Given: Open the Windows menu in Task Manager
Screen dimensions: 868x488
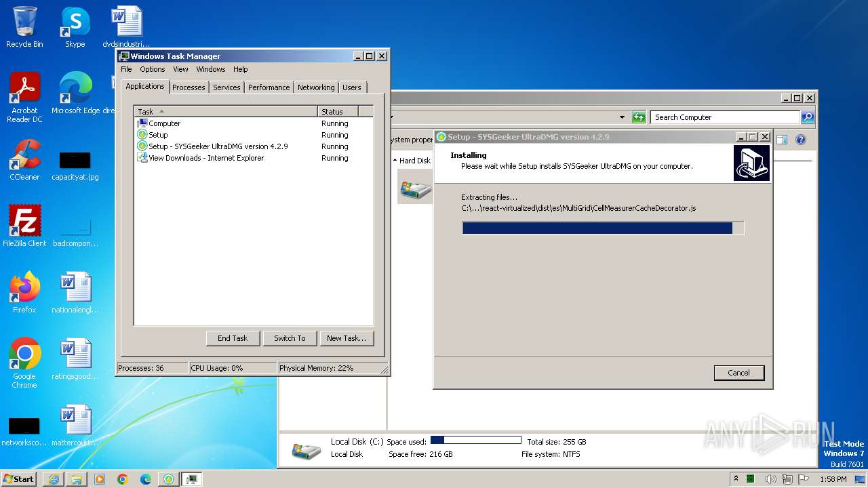Looking at the screenshot, I should [211, 69].
